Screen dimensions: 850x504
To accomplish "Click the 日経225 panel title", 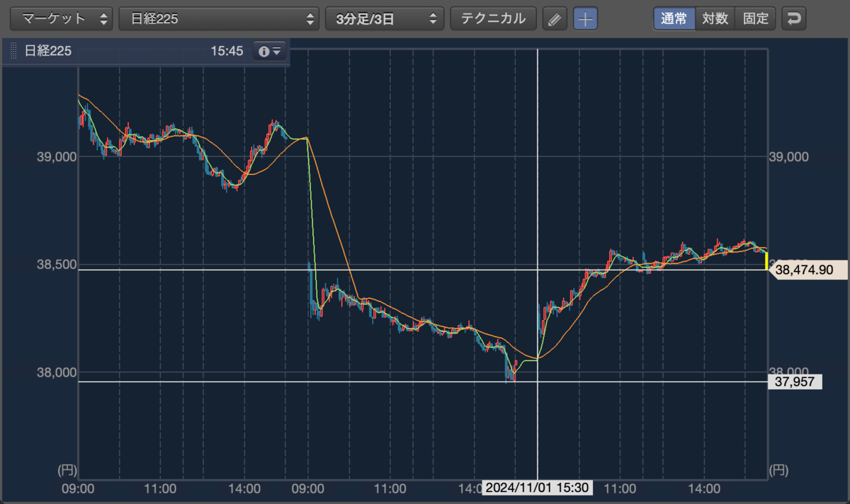I will pyautogui.click(x=48, y=51).
